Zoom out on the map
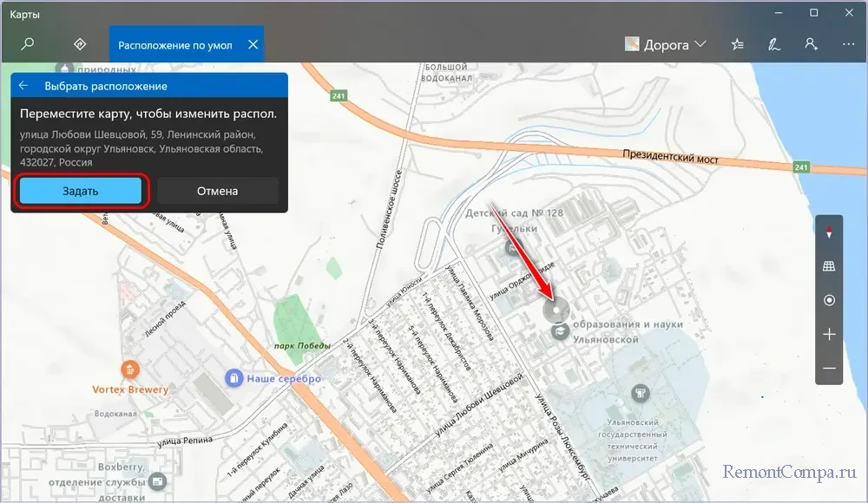 click(829, 369)
